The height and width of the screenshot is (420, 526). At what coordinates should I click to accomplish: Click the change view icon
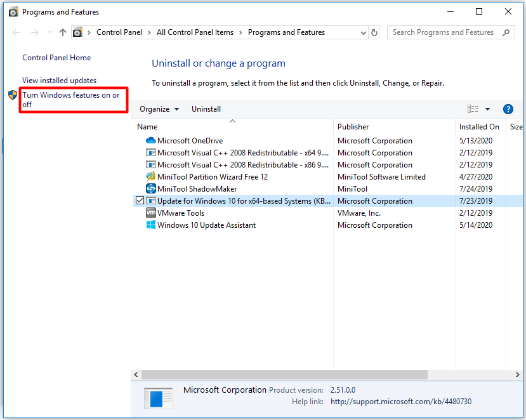[x=473, y=109]
